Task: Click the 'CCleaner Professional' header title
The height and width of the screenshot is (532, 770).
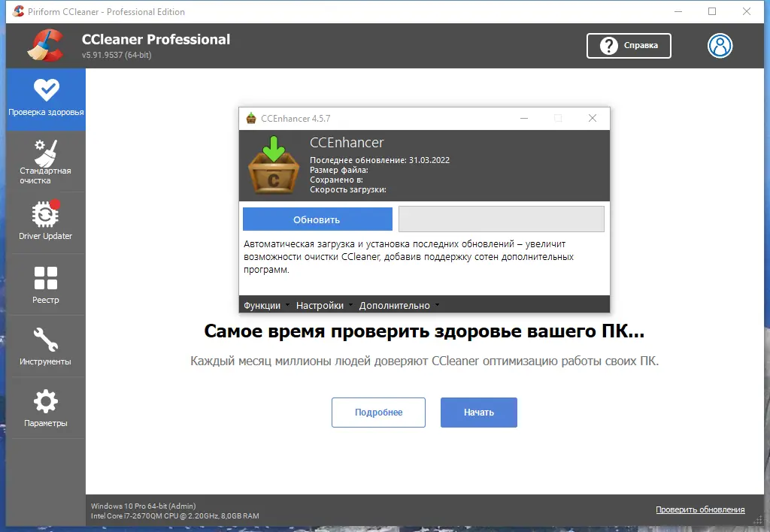Action: coord(156,39)
